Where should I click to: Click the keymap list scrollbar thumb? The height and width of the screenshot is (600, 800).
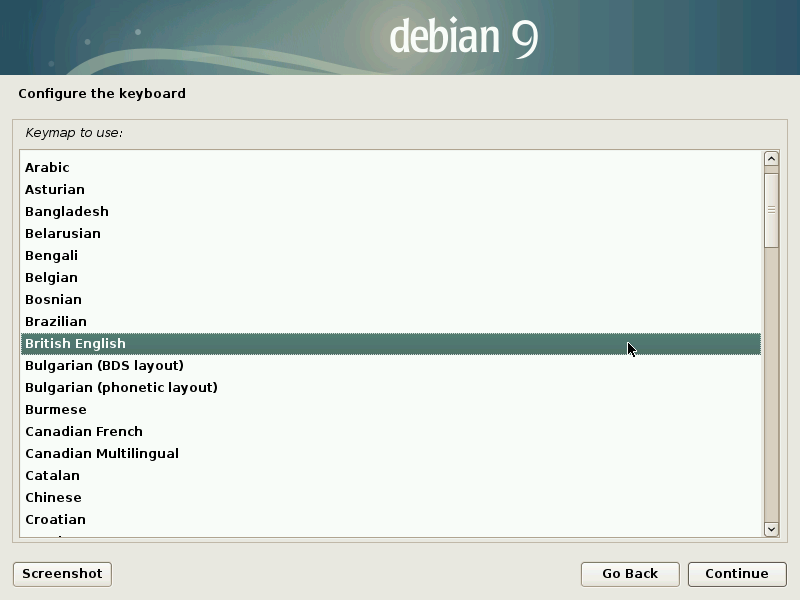(771, 210)
